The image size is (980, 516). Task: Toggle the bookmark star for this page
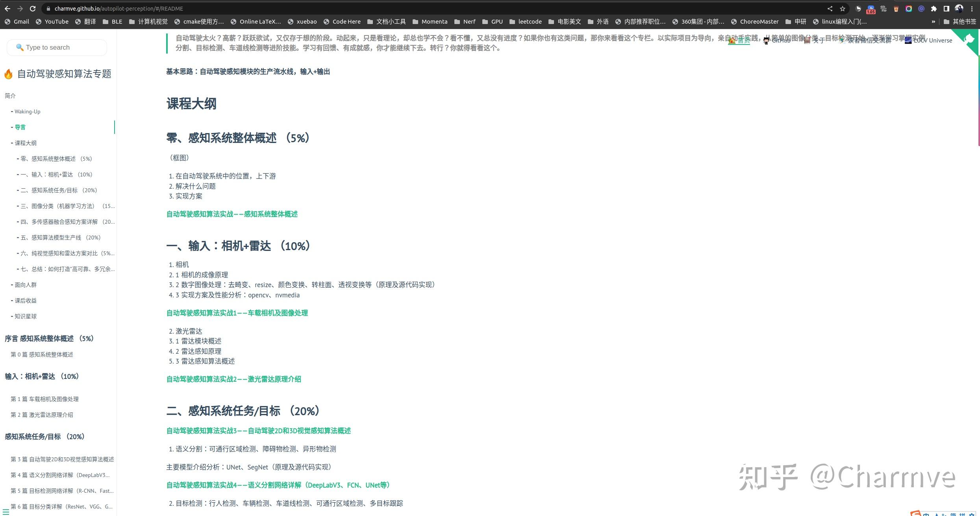(x=843, y=8)
